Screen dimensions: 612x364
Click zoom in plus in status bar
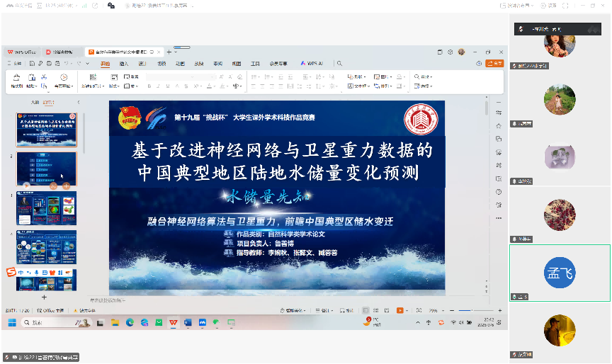pos(500,311)
